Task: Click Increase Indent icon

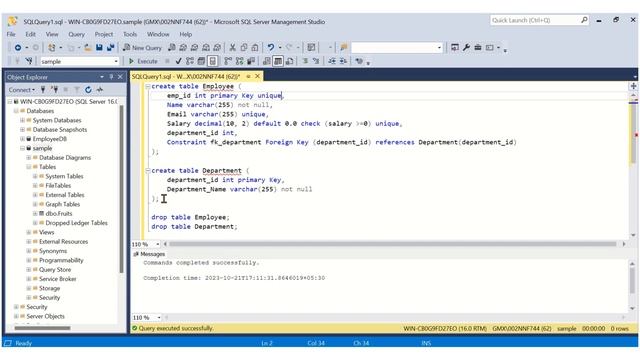Action: pos(343,61)
